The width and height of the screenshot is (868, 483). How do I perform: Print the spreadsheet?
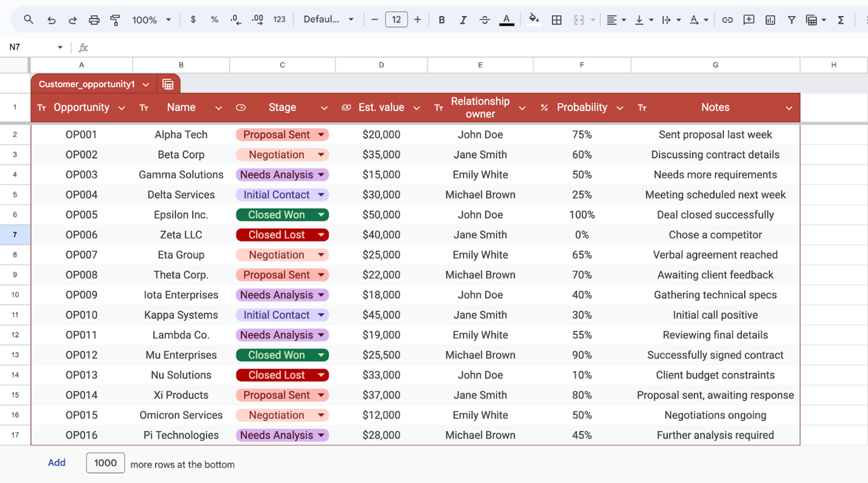[94, 20]
